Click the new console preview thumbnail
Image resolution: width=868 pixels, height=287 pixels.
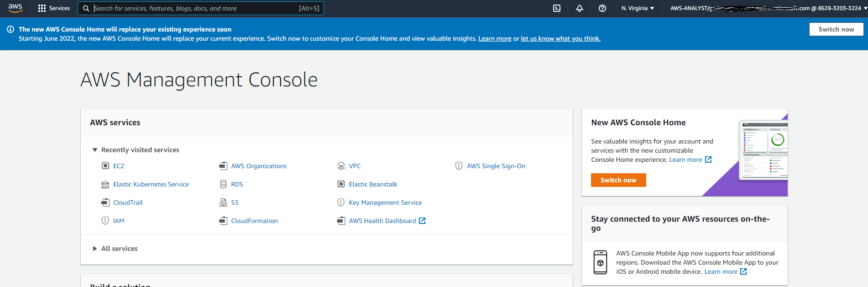click(x=763, y=150)
